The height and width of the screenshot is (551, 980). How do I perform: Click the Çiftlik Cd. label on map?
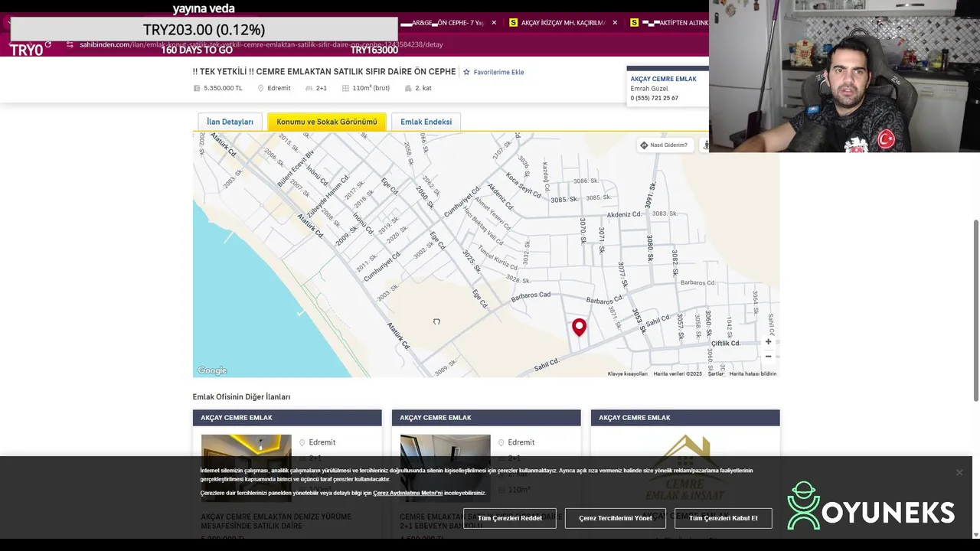tap(726, 344)
